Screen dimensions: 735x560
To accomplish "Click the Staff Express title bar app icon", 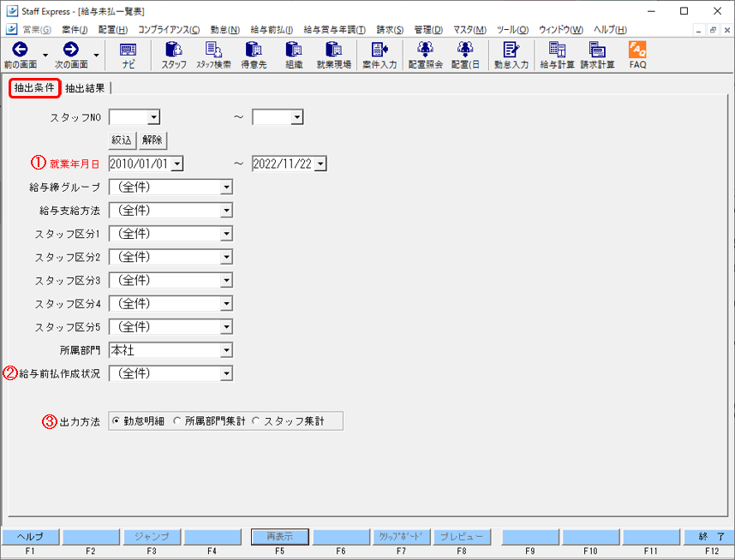I will (x=12, y=11).
